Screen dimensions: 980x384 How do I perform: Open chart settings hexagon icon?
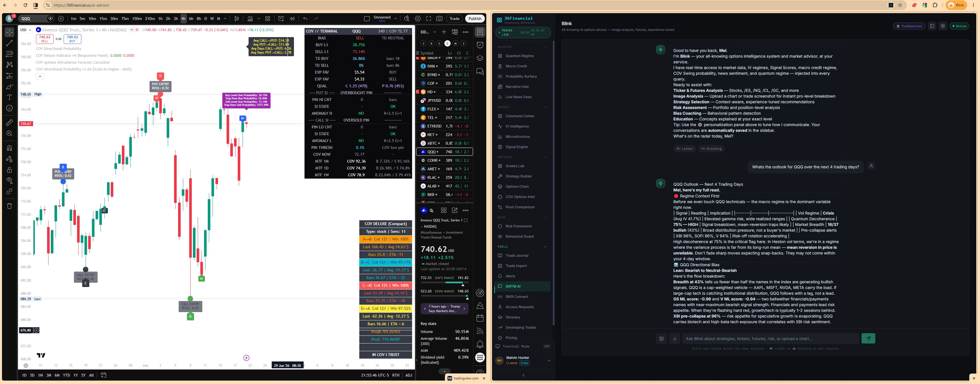pos(418,19)
